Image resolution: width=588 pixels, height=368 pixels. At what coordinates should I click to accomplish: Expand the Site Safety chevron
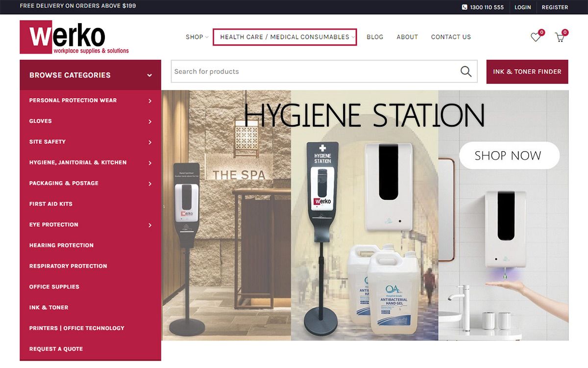pos(150,142)
